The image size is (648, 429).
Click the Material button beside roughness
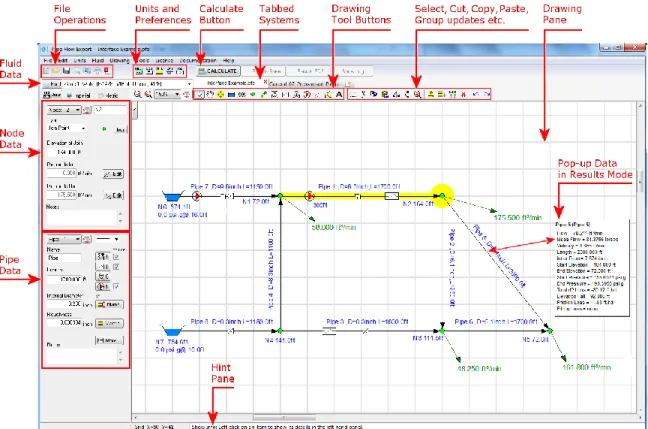tap(110, 323)
